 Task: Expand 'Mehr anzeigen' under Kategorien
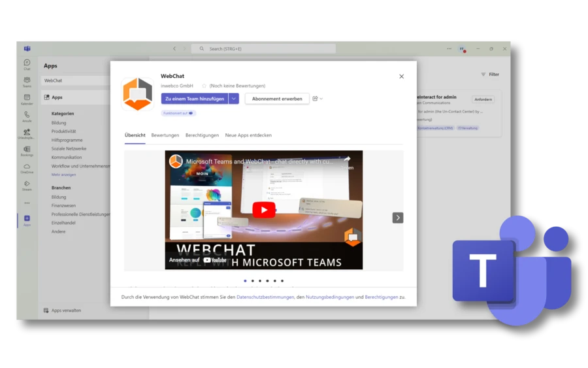(x=63, y=175)
